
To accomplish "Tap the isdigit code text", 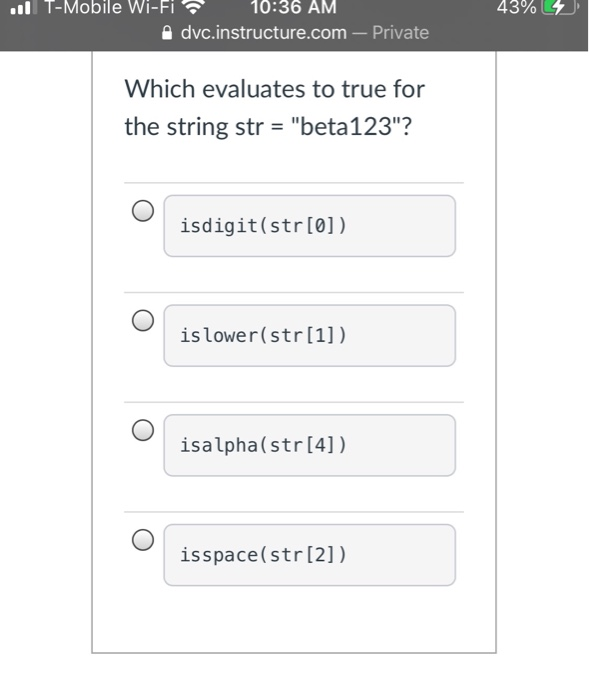I will pos(263,226).
